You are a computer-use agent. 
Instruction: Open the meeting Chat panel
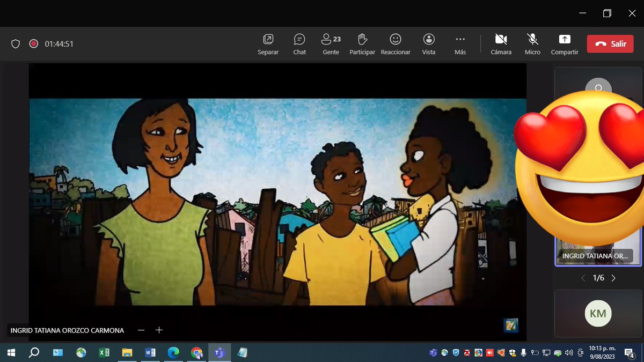pyautogui.click(x=299, y=45)
